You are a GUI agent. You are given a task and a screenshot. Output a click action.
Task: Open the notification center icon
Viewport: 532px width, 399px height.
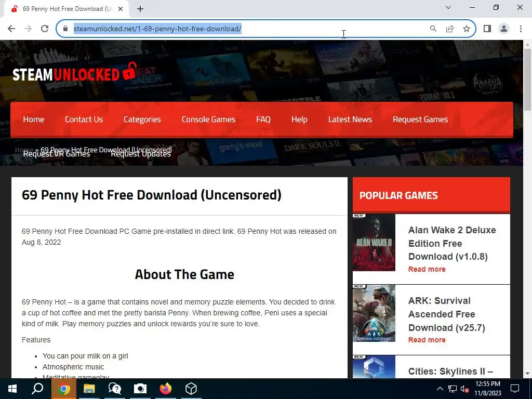tap(515, 389)
